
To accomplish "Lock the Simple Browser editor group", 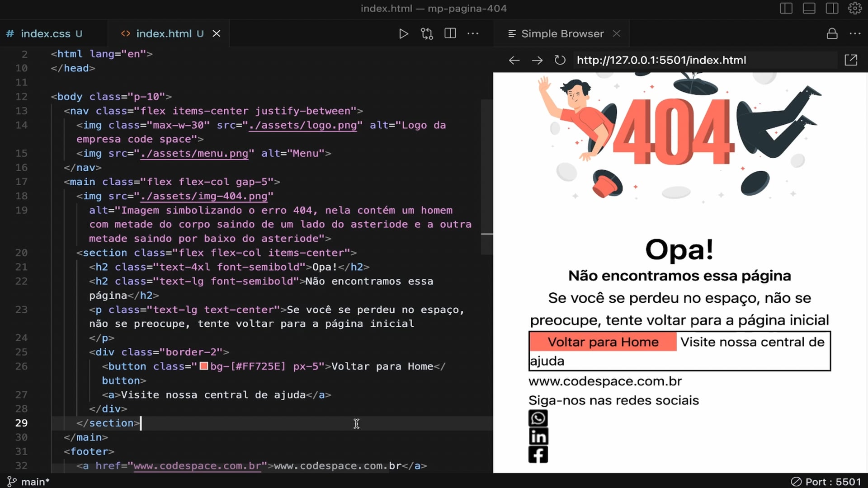I will pyautogui.click(x=832, y=34).
